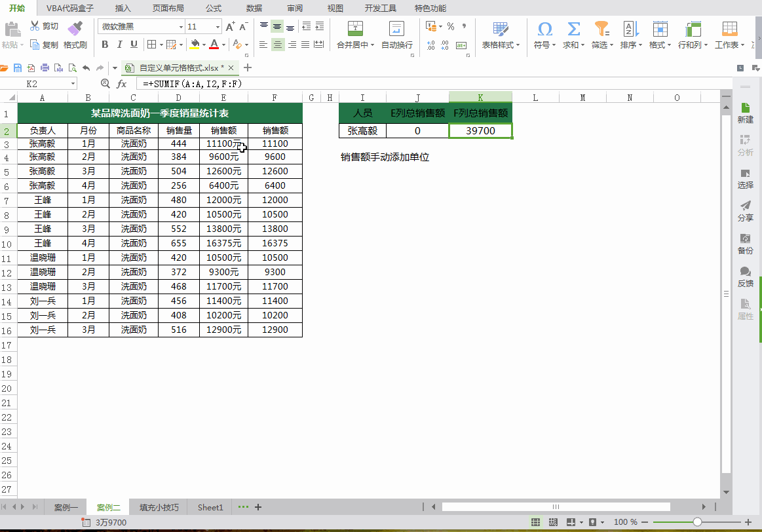The height and width of the screenshot is (532, 762).
Task: Click the red font color A swatch
Action: click(x=214, y=45)
